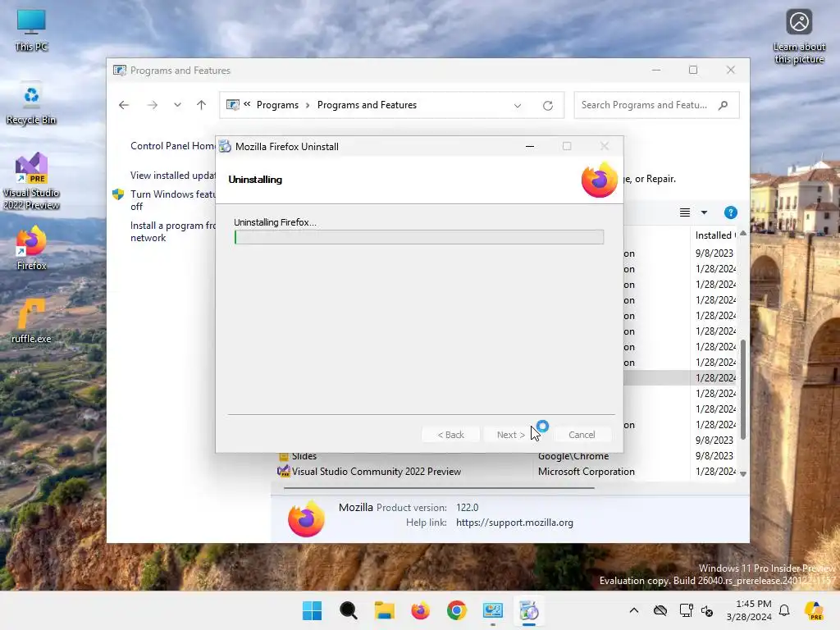Open help with the blue question icon
This screenshot has width=840, height=630.
(x=731, y=212)
